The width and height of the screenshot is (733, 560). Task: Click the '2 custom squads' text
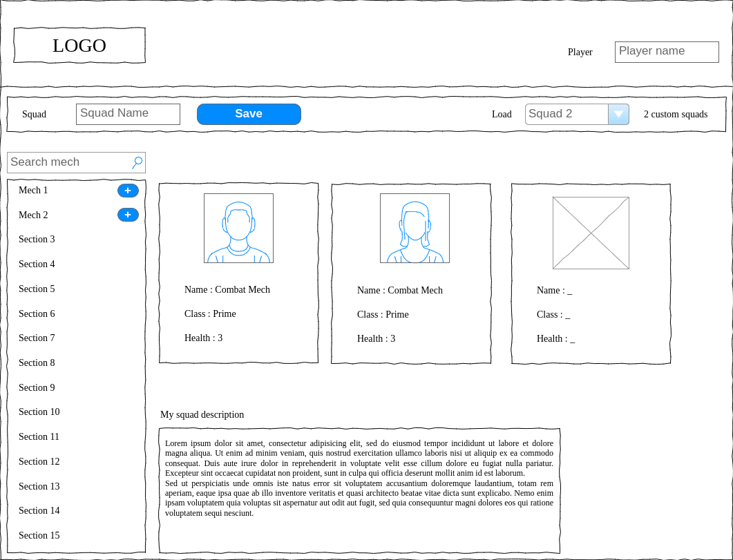tap(676, 114)
